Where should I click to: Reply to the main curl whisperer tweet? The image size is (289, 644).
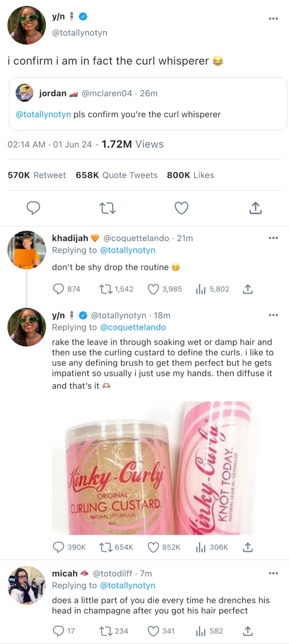[x=33, y=208]
